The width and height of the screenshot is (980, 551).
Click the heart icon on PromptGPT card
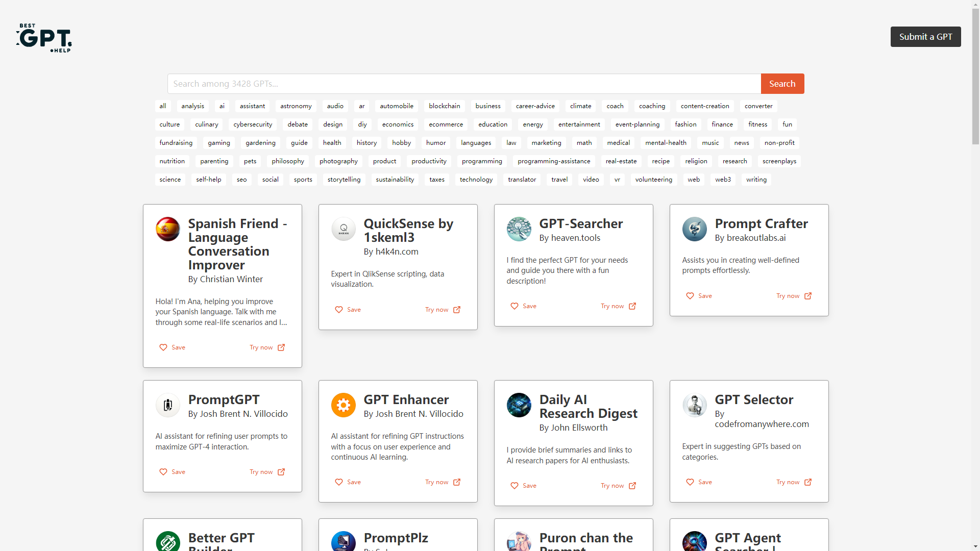point(163,472)
